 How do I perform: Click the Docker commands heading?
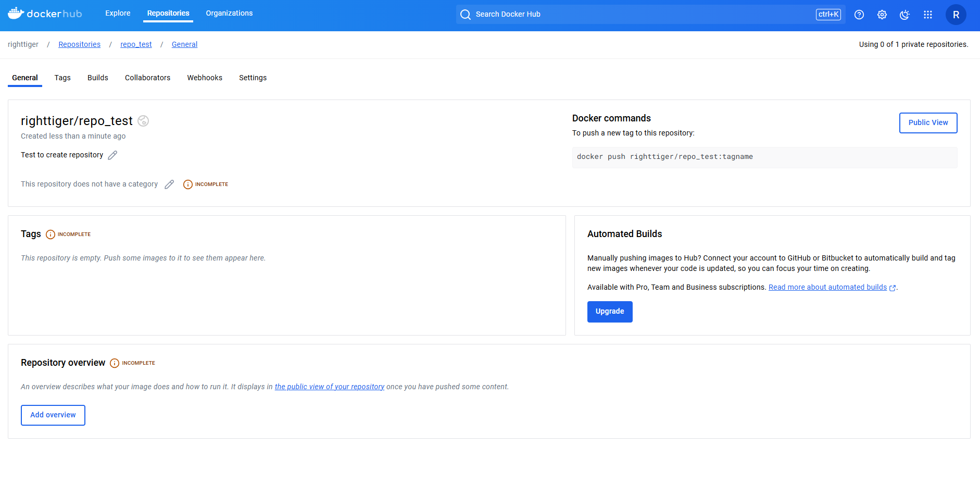611,118
